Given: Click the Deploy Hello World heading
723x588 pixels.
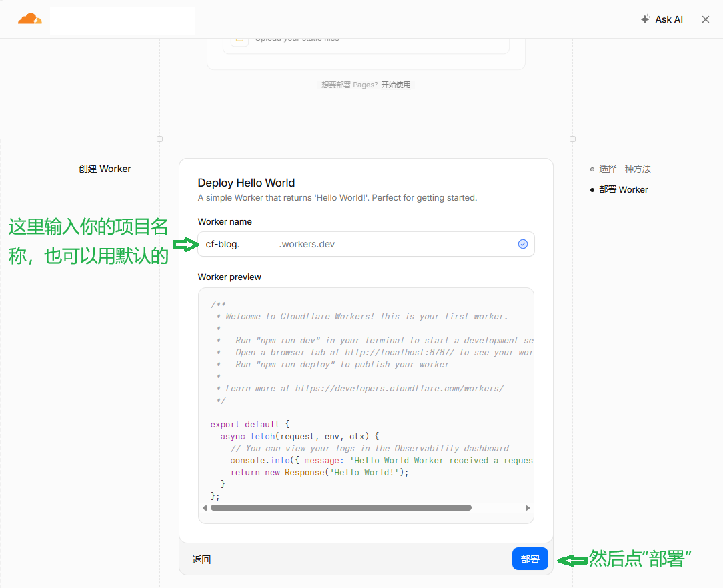Looking at the screenshot, I should (246, 183).
